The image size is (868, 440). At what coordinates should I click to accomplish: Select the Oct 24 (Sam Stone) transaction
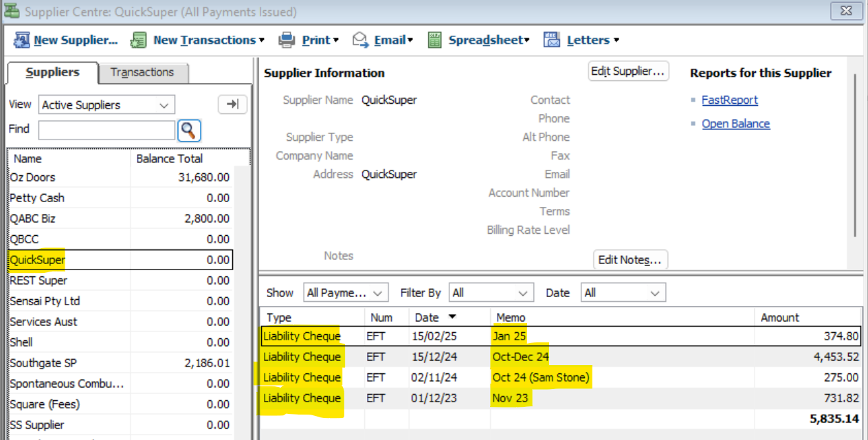[x=561, y=377]
